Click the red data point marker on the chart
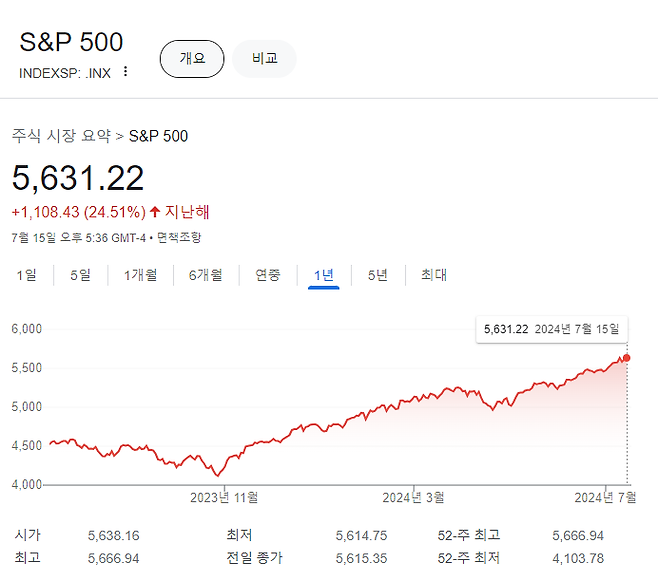Viewport: 658px width, 581px height. click(627, 358)
